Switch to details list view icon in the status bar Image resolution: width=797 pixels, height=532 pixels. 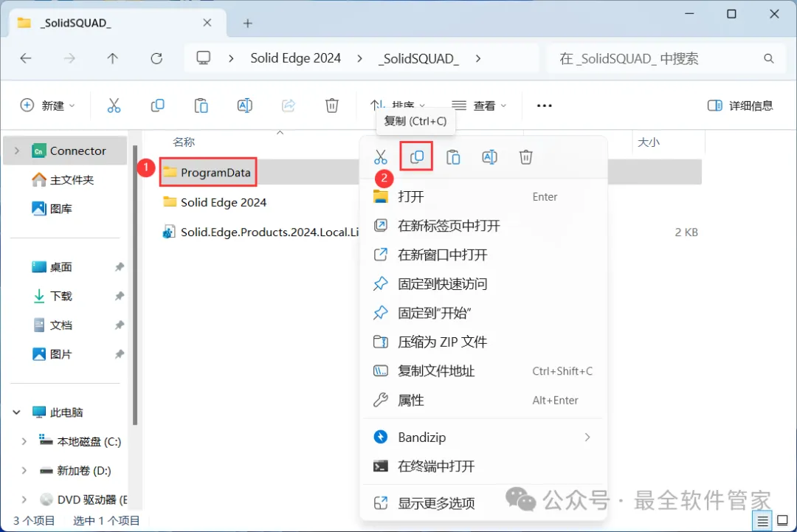coord(762,521)
